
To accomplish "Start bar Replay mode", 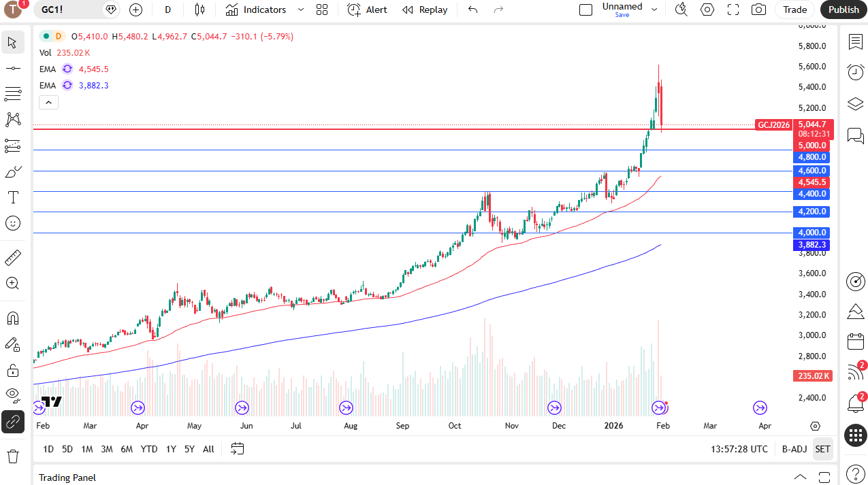I will (x=424, y=10).
